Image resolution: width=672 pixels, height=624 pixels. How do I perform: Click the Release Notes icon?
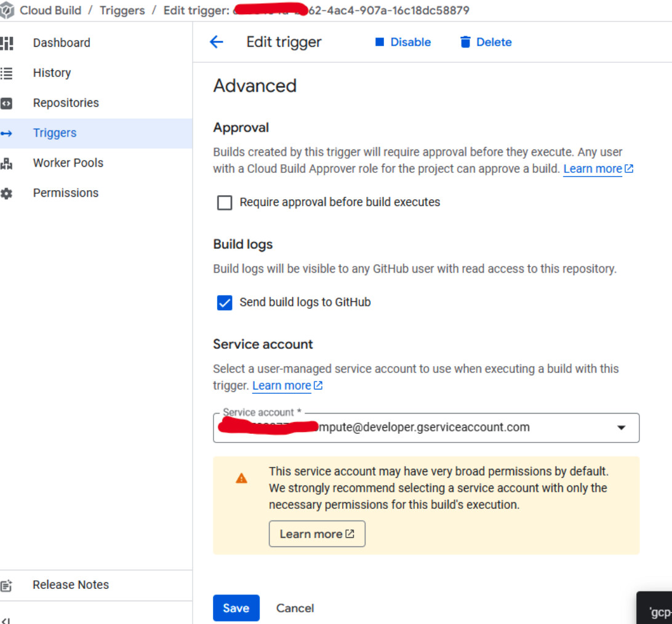pyautogui.click(x=7, y=585)
